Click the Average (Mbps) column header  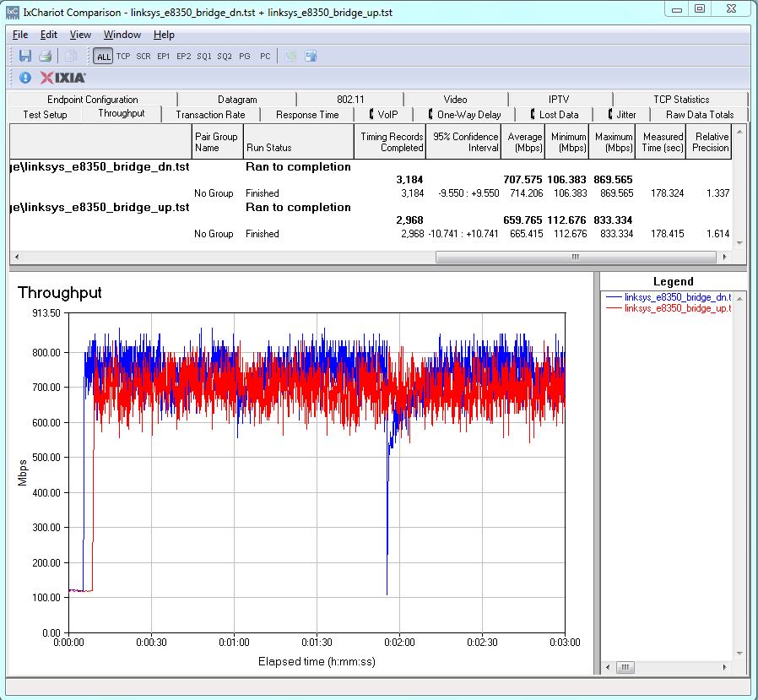click(x=523, y=142)
